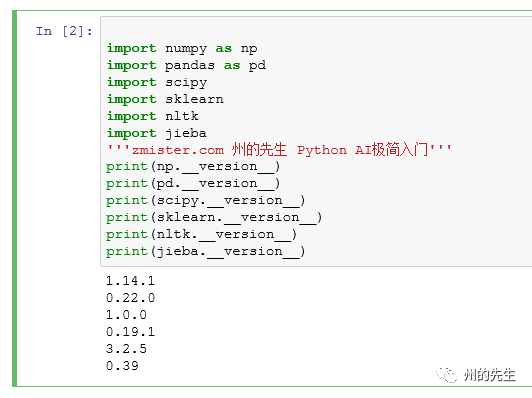Click the red zmister.com docstring line

coord(279,150)
